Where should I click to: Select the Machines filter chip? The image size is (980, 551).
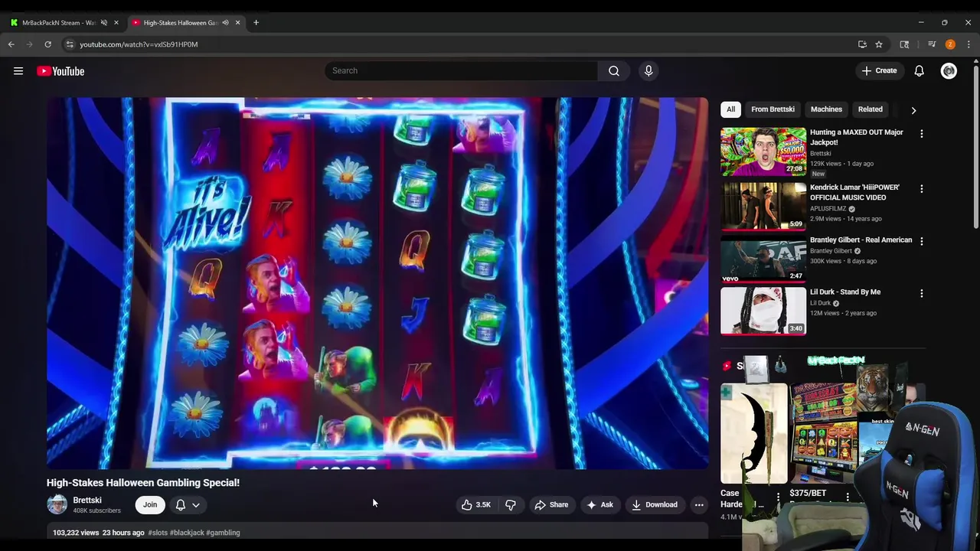point(826,109)
